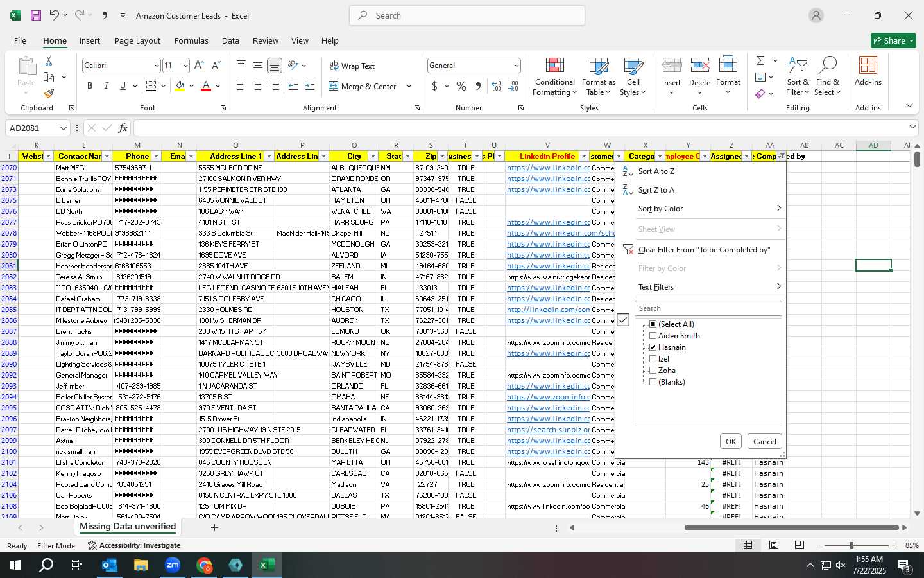
Task: Click the Cut scissors icon
Action: [49, 60]
